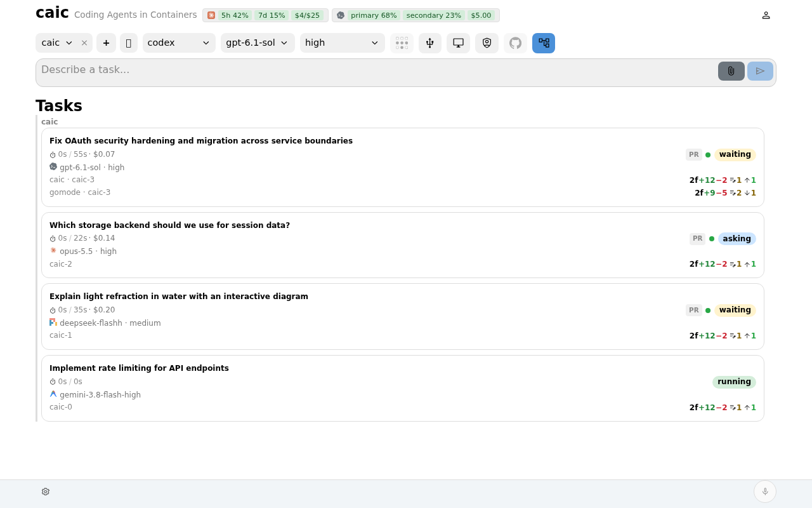Toggle the USB passthrough icon
Image resolution: width=812 pixels, height=508 pixels.
430,43
